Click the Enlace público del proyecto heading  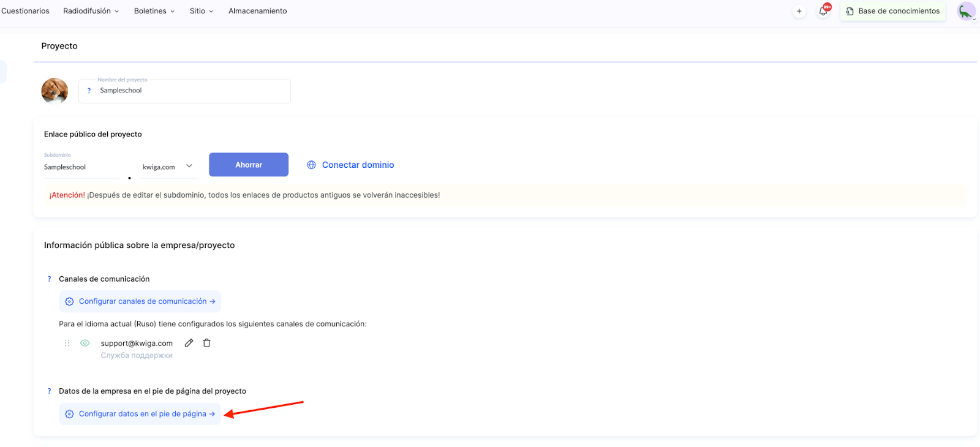coord(93,134)
